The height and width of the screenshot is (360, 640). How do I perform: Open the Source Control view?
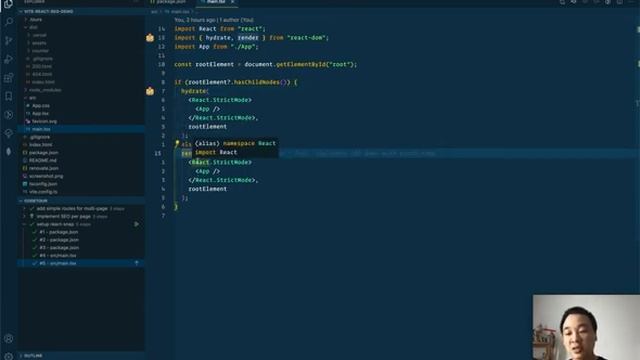[8, 40]
